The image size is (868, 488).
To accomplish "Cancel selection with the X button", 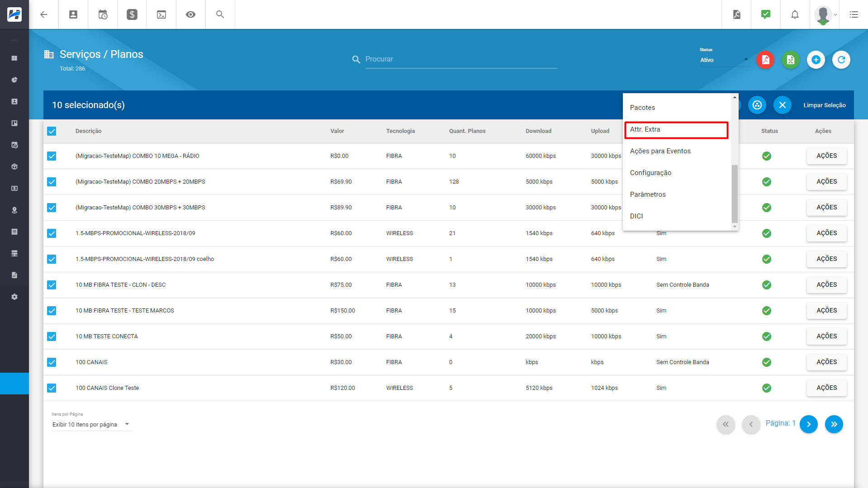I will pos(783,105).
